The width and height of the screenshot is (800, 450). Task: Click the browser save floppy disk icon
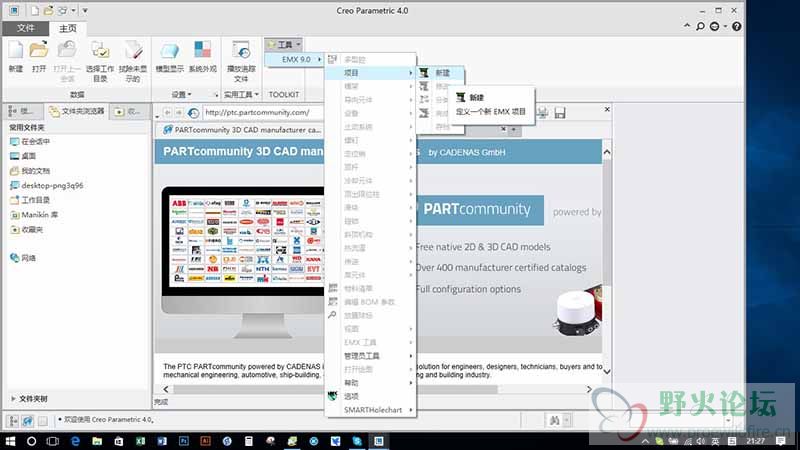tap(560, 113)
